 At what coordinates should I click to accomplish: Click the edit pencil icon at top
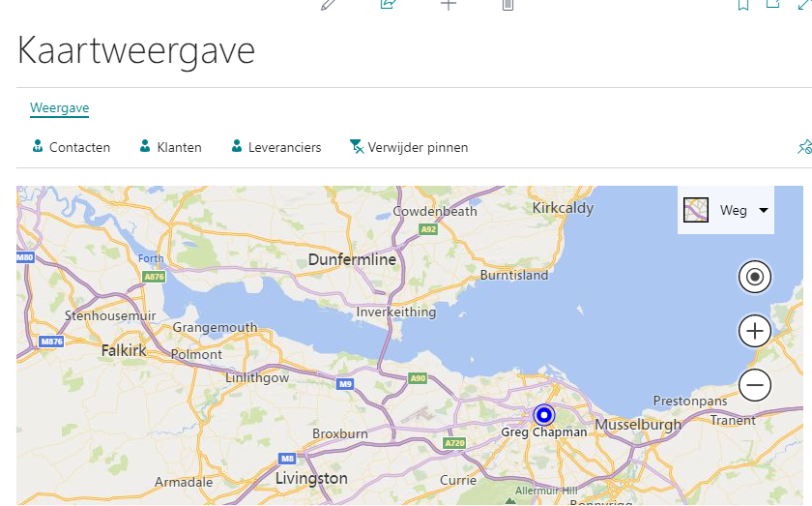(329, 4)
